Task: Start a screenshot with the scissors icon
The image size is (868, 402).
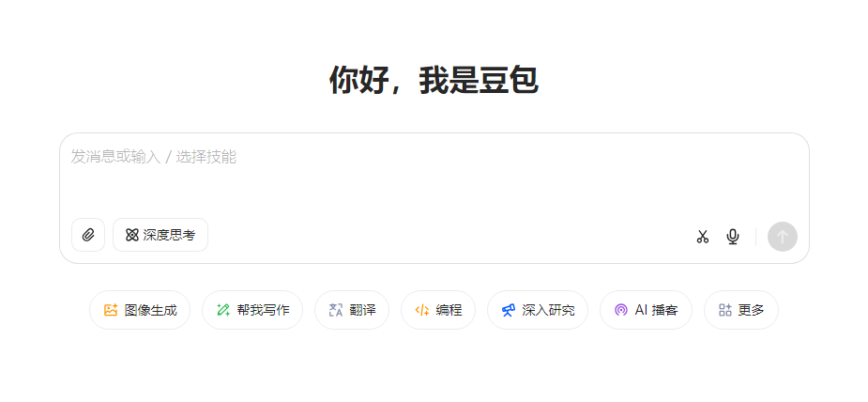Action: click(703, 237)
